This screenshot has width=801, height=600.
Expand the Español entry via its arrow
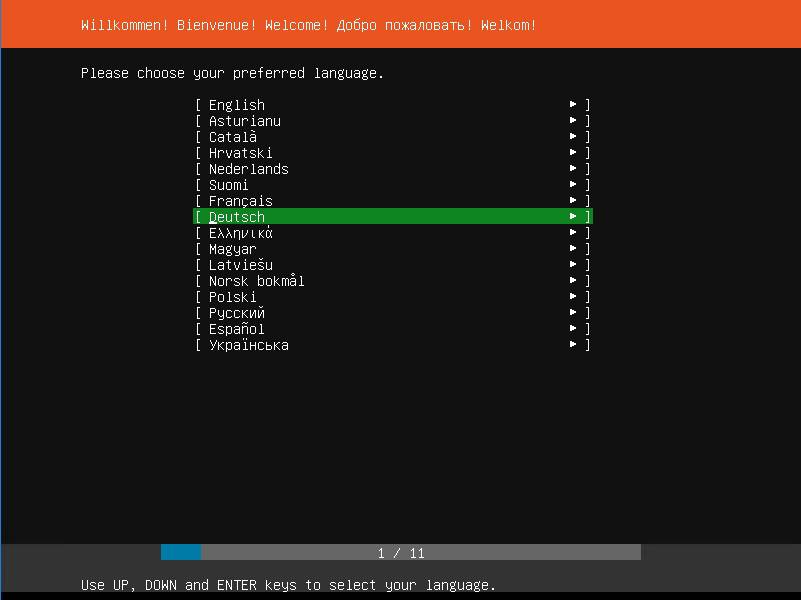pyautogui.click(x=573, y=329)
